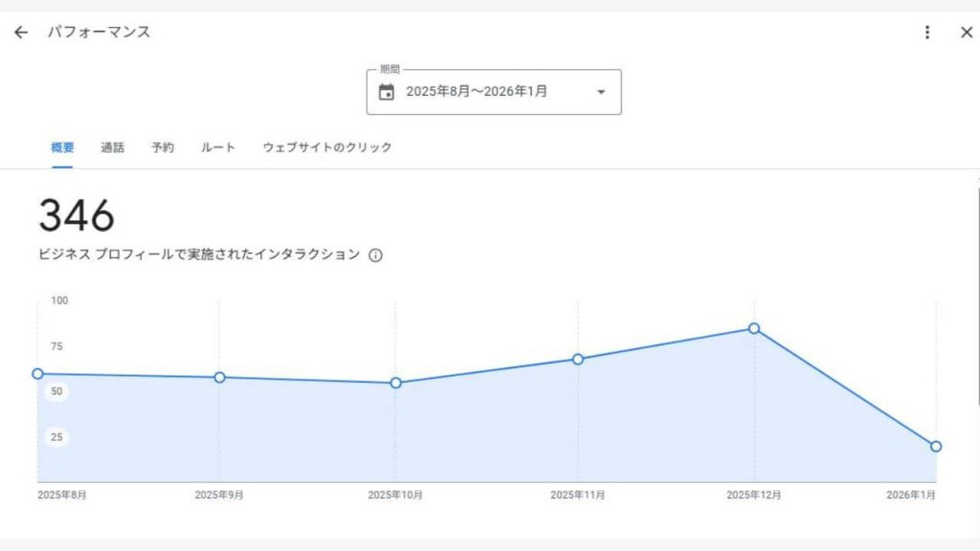Open the ルート tab
This screenshot has height=551, width=980.
click(x=215, y=147)
